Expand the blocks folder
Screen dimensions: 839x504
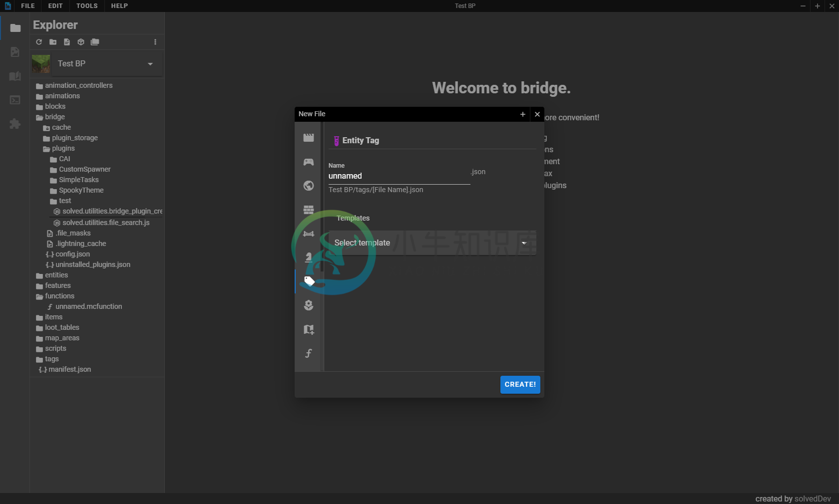(50, 106)
